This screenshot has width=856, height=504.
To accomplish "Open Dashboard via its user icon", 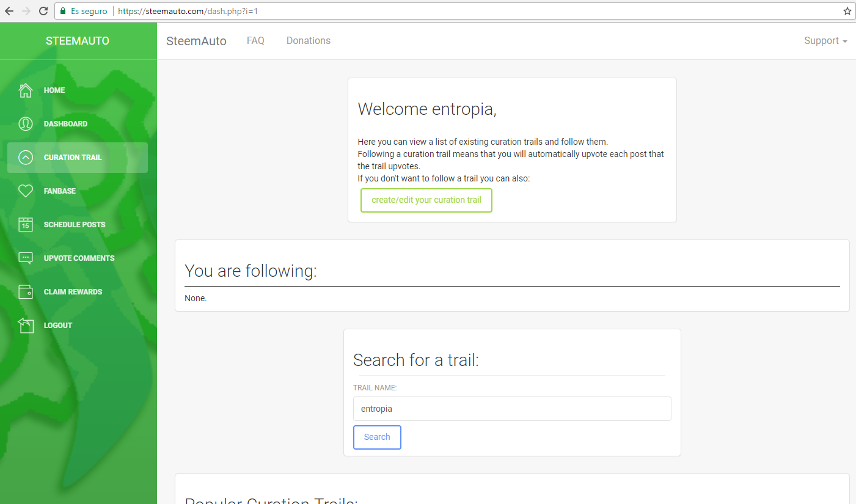I will (x=26, y=124).
